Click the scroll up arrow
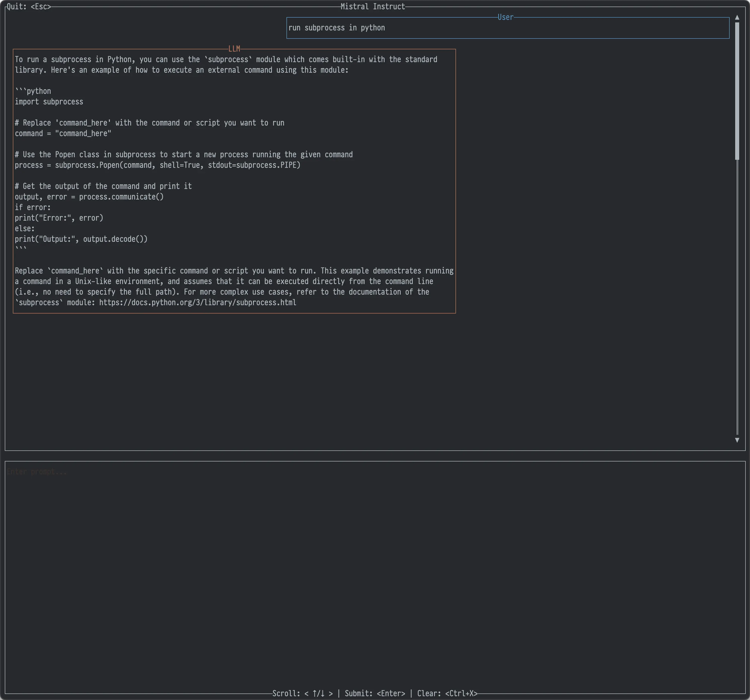Viewport: 750px width, 700px height. [737, 17]
